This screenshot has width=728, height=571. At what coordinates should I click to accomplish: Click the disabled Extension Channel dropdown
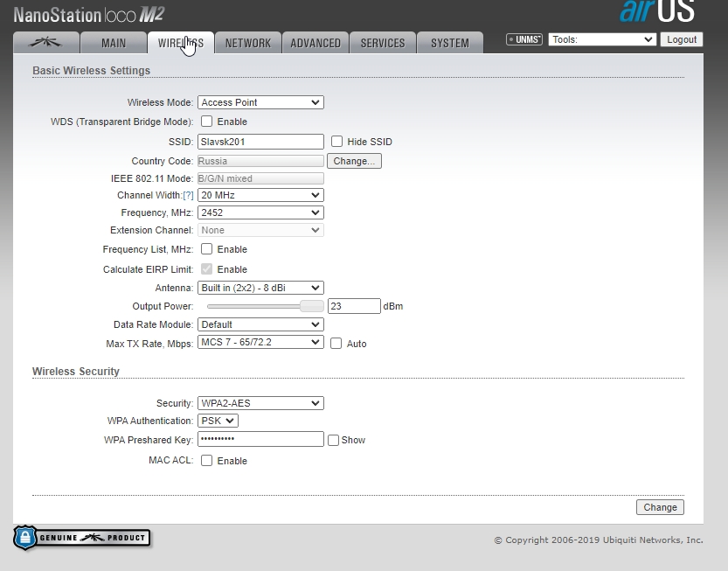click(260, 230)
